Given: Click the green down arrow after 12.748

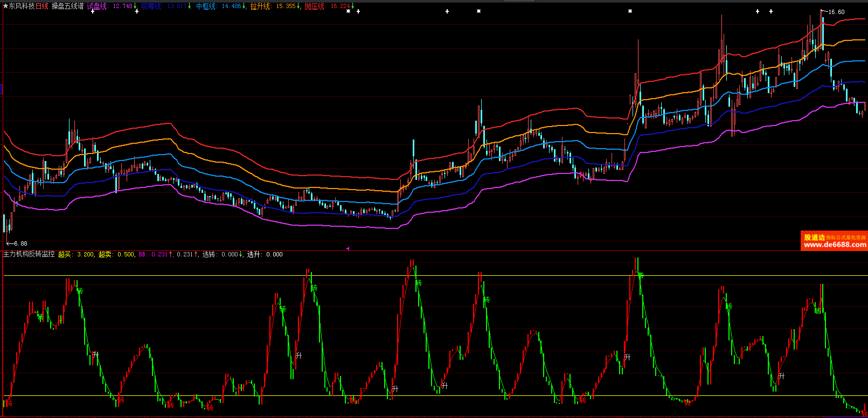Looking at the screenshot, I should pyautogui.click(x=135, y=6).
